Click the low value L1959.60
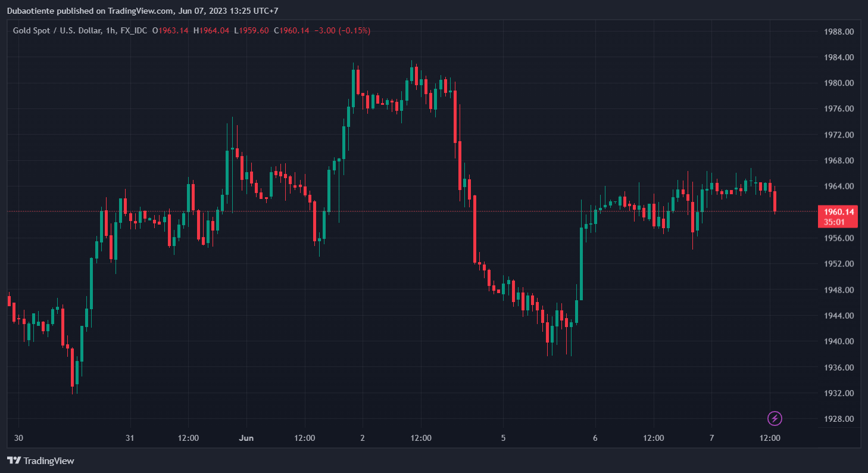 (251, 30)
